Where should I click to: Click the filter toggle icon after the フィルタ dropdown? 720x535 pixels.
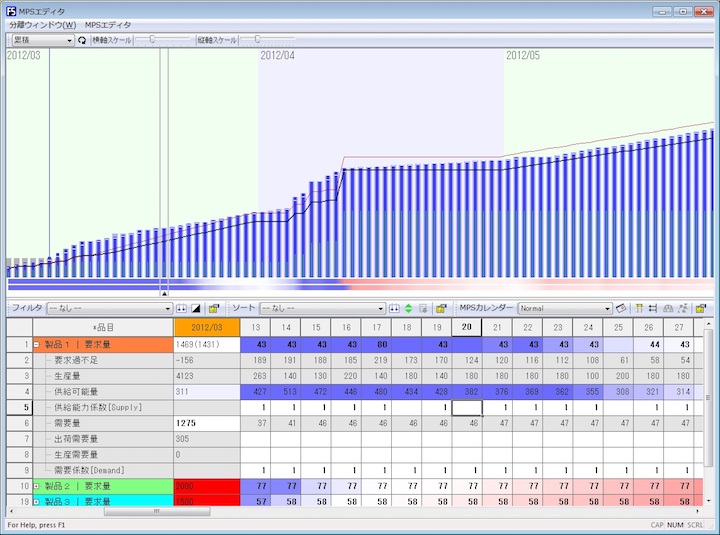182,309
